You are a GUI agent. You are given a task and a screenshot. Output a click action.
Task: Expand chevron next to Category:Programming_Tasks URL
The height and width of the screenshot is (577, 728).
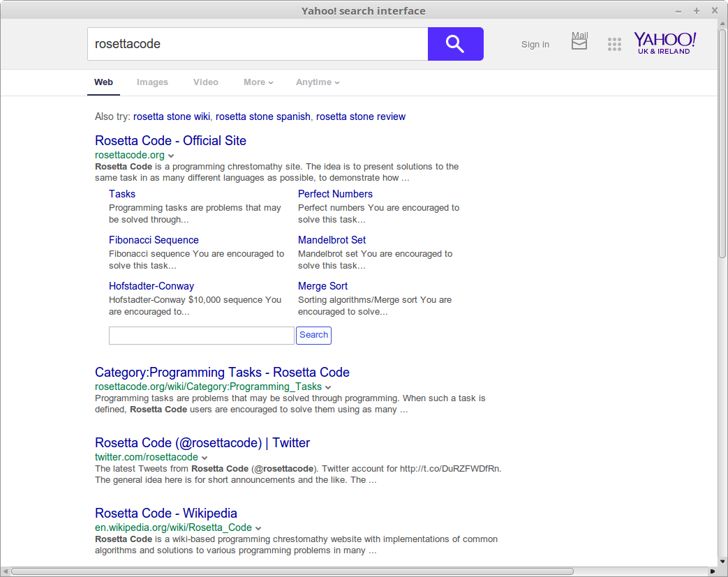328,388
